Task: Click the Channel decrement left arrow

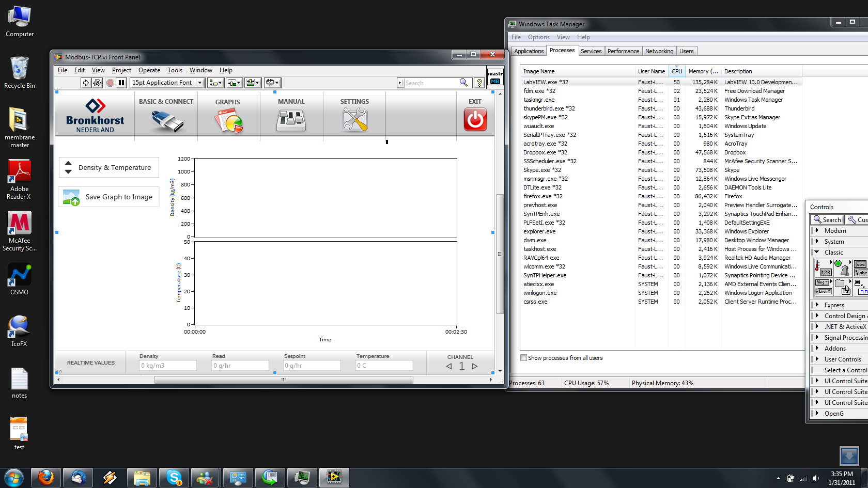Action: tap(448, 366)
